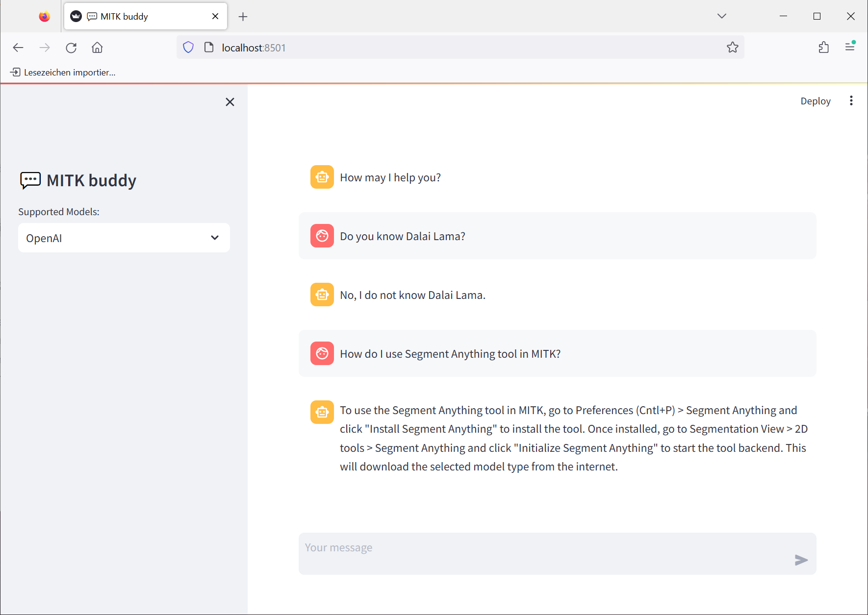This screenshot has height=615, width=868.
Task: Click the user avatar on the Dalai Lama question
Action: coord(322,236)
